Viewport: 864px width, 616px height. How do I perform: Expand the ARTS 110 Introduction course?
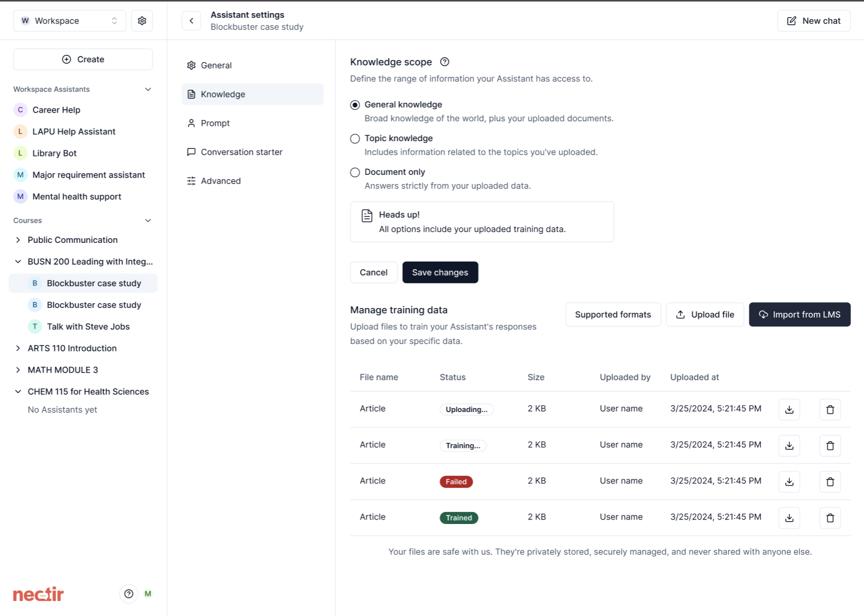18,348
